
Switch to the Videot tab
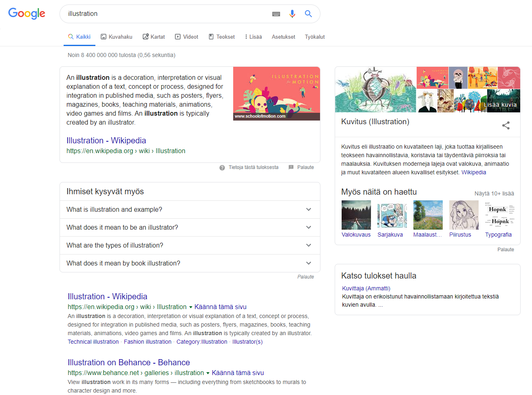(187, 37)
